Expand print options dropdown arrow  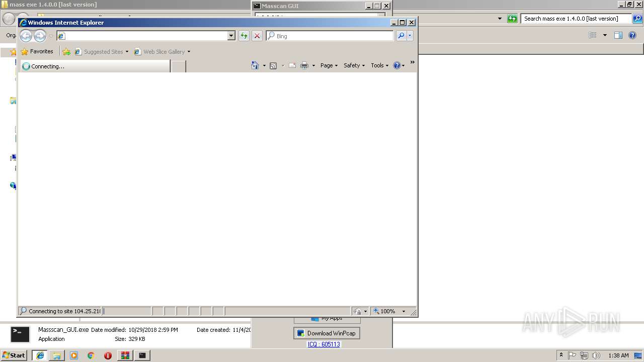pos(313,65)
